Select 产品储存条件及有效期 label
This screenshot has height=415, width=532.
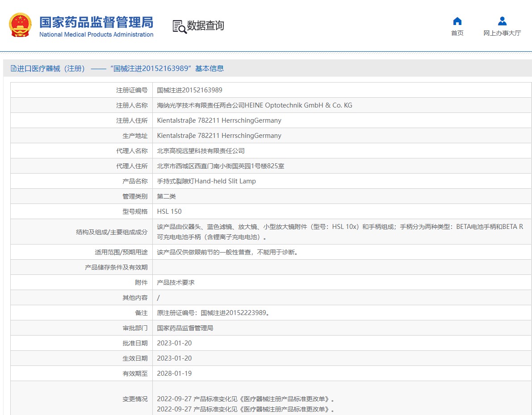(x=117, y=267)
